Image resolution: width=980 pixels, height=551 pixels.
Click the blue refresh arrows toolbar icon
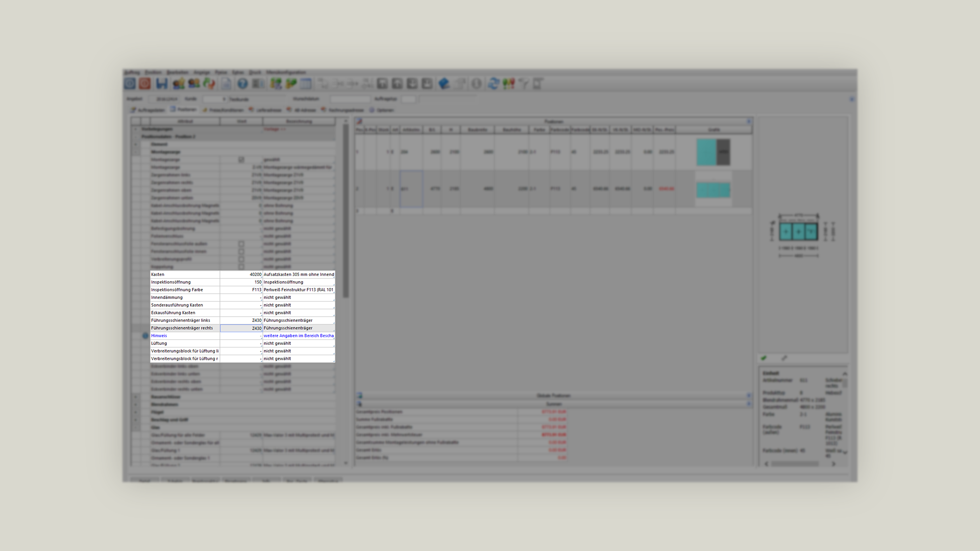(x=493, y=84)
